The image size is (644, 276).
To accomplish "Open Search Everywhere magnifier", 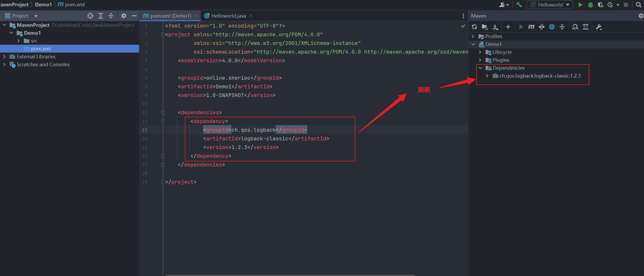I will pyautogui.click(x=638, y=5).
